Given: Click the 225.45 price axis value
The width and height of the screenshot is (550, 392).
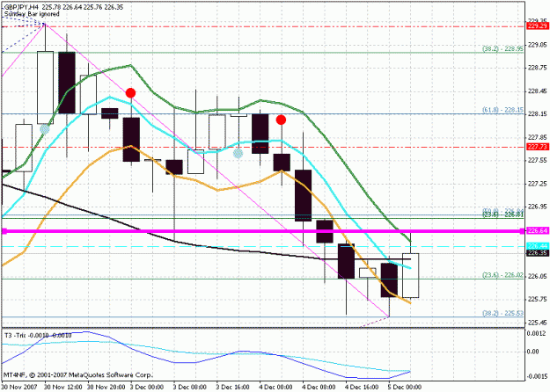Looking at the screenshot, I should [537, 323].
